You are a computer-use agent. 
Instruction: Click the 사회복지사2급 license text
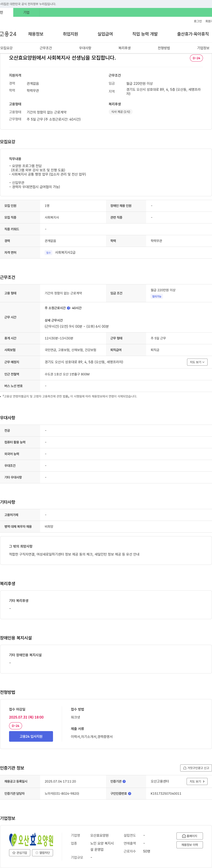[x=65, y=253]
